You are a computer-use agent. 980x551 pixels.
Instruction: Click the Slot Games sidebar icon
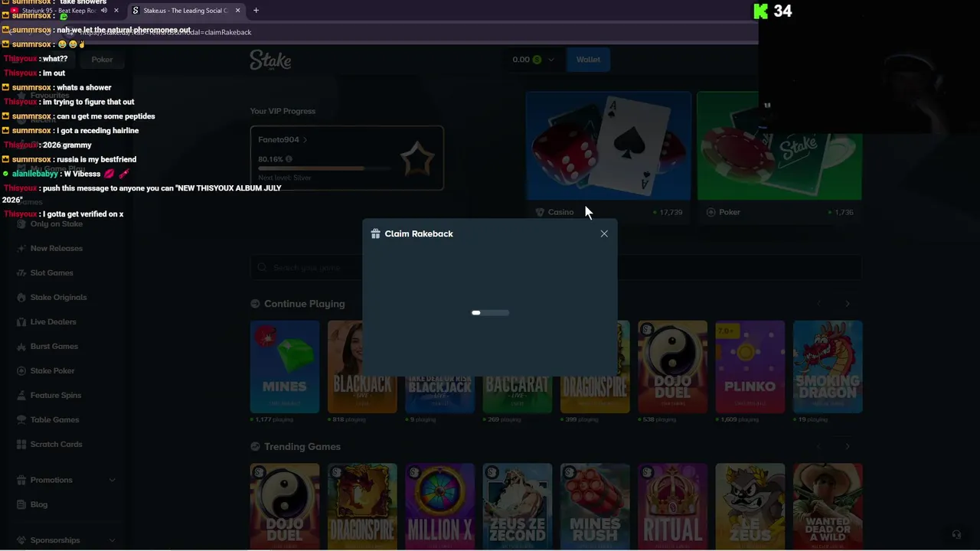click(22, 272)
